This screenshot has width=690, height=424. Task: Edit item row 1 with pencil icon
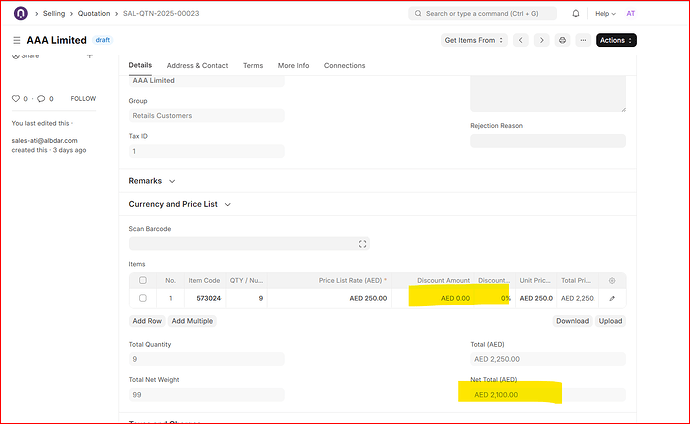coord(612,298)
